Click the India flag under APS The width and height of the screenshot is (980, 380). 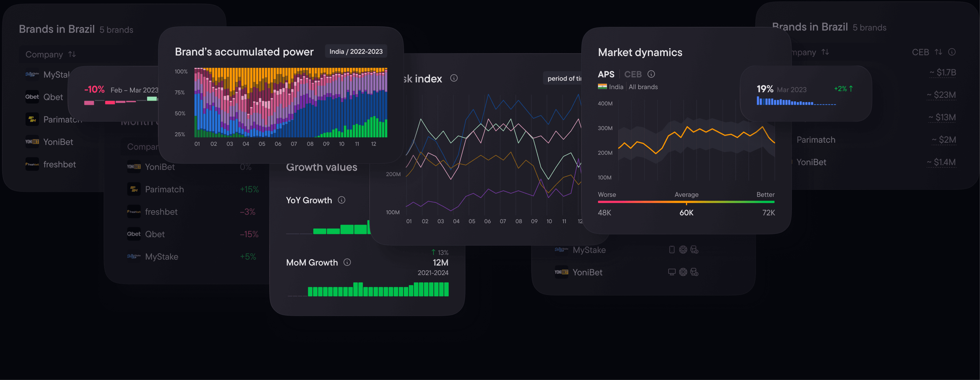(603, 86)
